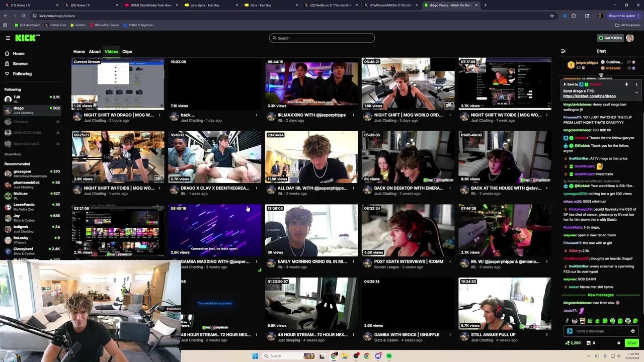Switch to the Clips tab
The image size is (644, 362).
127,52
